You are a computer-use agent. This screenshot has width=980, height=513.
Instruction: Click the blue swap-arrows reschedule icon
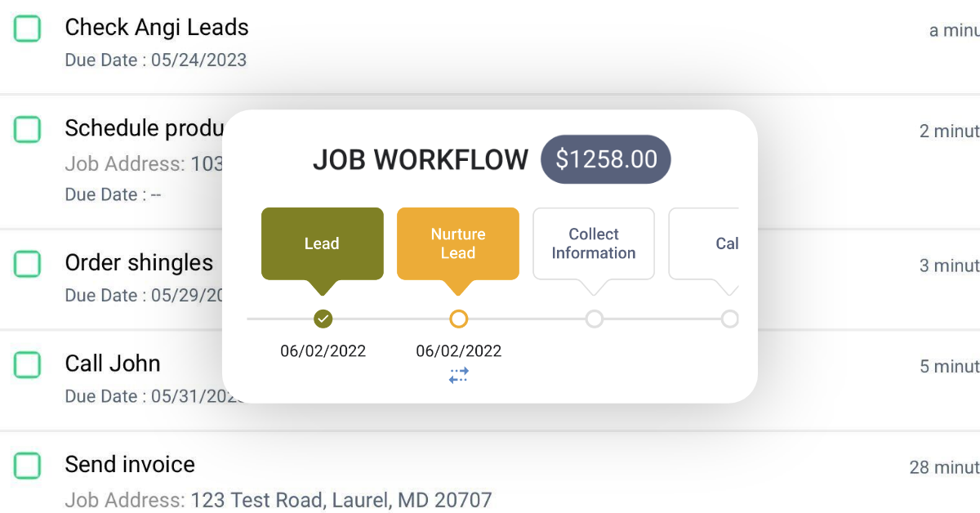(x=458, y=375)
